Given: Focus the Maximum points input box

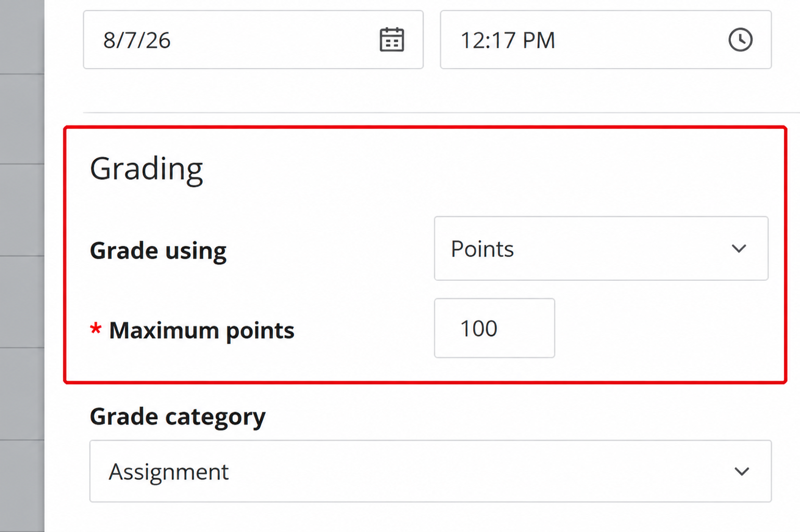Looking at the screenshot, I should coord(494,328).
